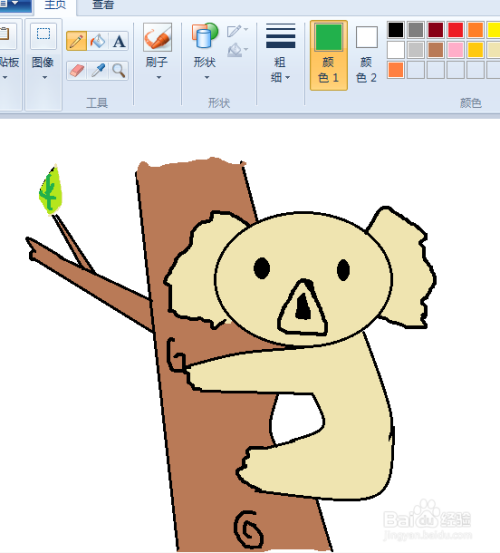The width and height of the screenshot is (500, 553).
Task: Select the Pencil tool
Action: coord(77,41)
